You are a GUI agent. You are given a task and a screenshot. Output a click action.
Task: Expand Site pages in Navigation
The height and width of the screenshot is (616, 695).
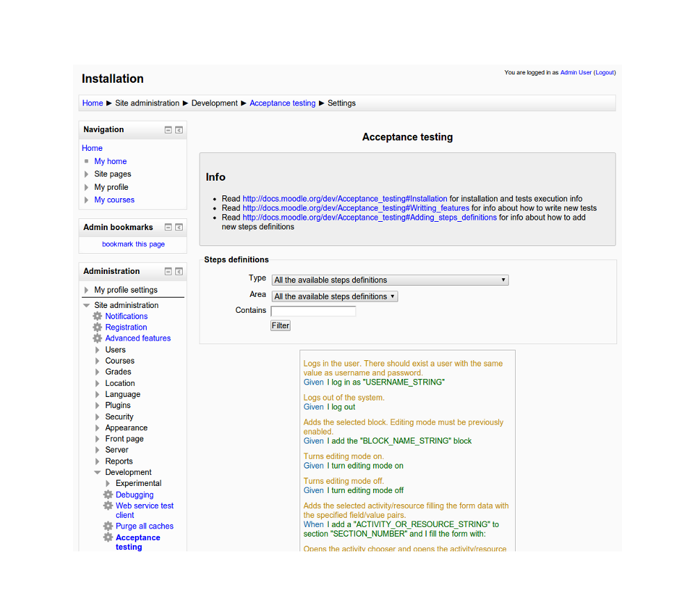87,174
